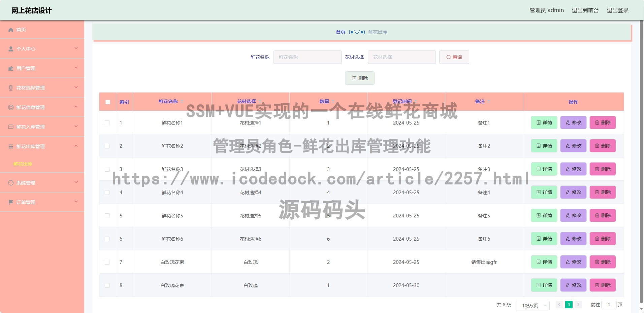644x313 pixels.
Task: Sort by 备注 column sort icon
Action: pos(489,102)
